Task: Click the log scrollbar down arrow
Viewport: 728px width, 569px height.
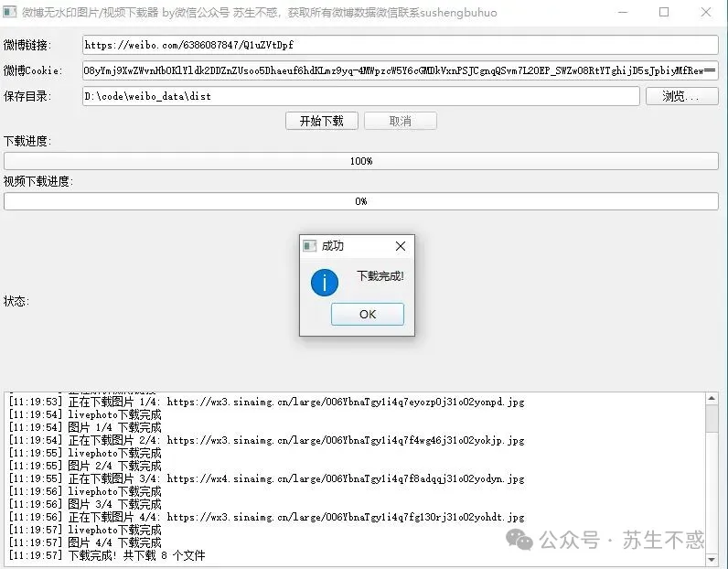Action: [712, 559]
